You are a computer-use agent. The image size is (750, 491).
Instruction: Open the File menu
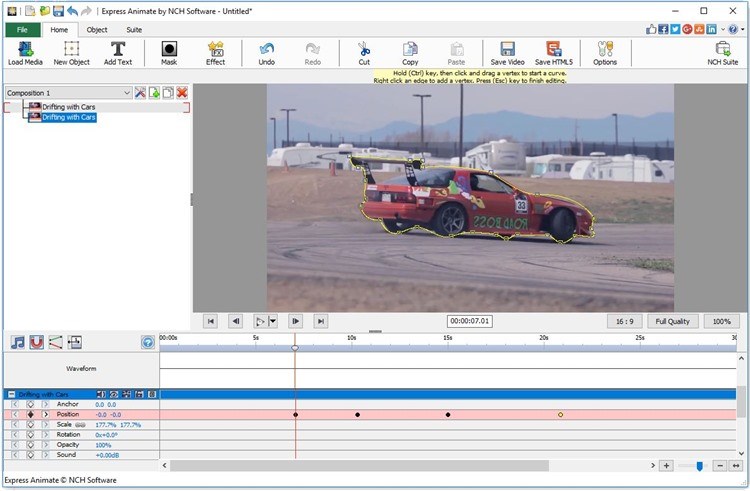[22, 30]
